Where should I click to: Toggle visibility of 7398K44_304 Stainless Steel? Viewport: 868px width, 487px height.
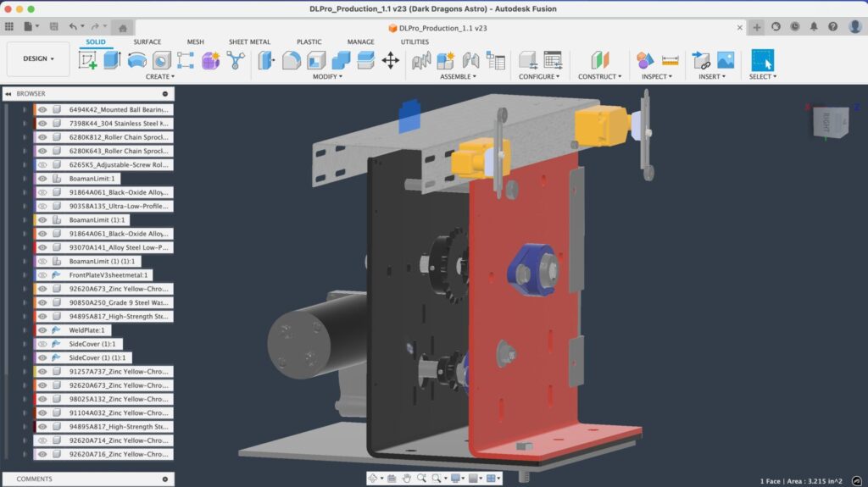click(42, 124)
